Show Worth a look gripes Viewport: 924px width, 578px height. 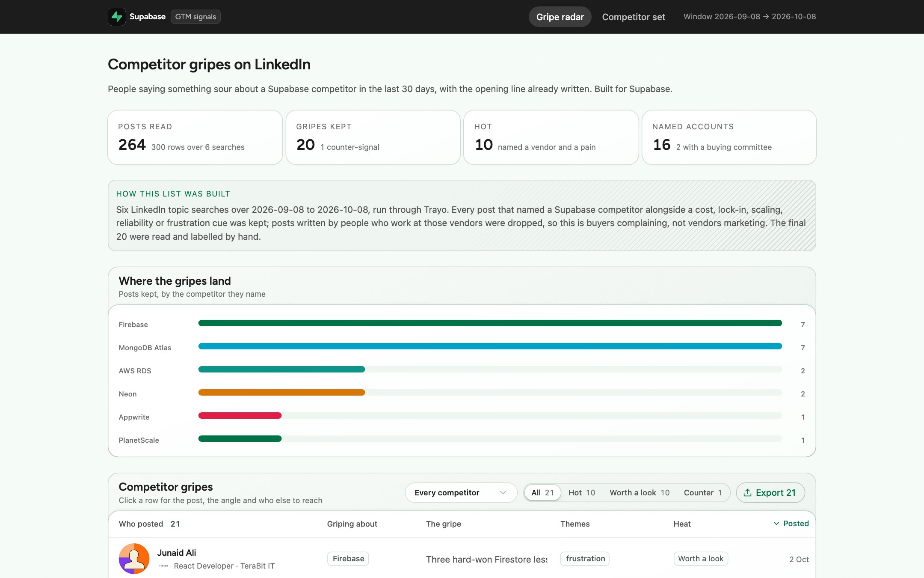pos(640,493)
